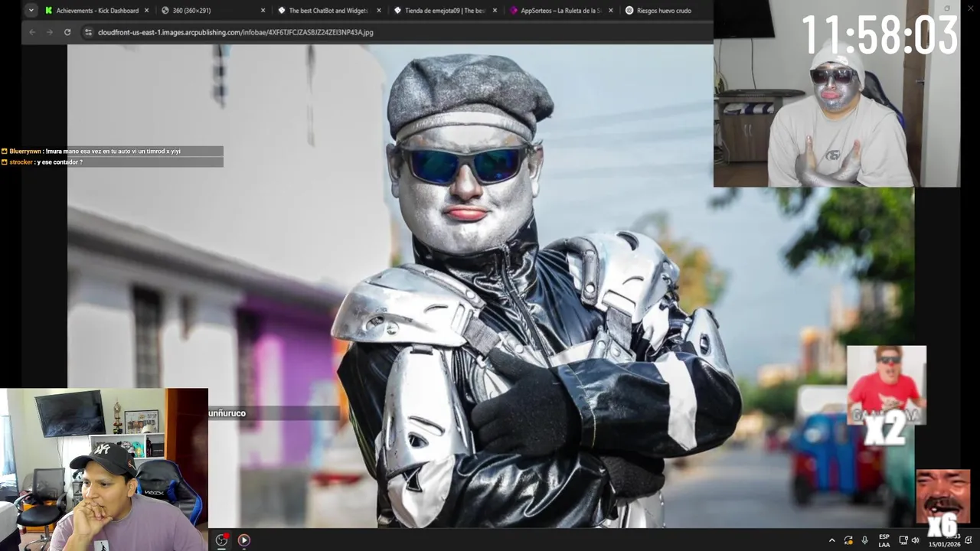This screenshot has height=551, width=980.
Task: Open the microphone tray icon
Action: (864, 540)
